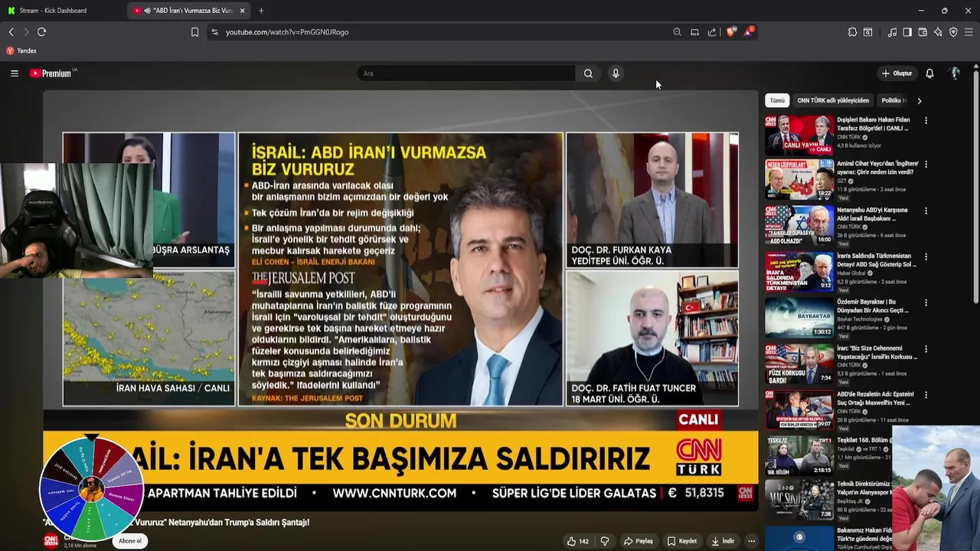Select the Politika filter chip
The height and width of the screenshot is (551, 980).
point(893,100)
